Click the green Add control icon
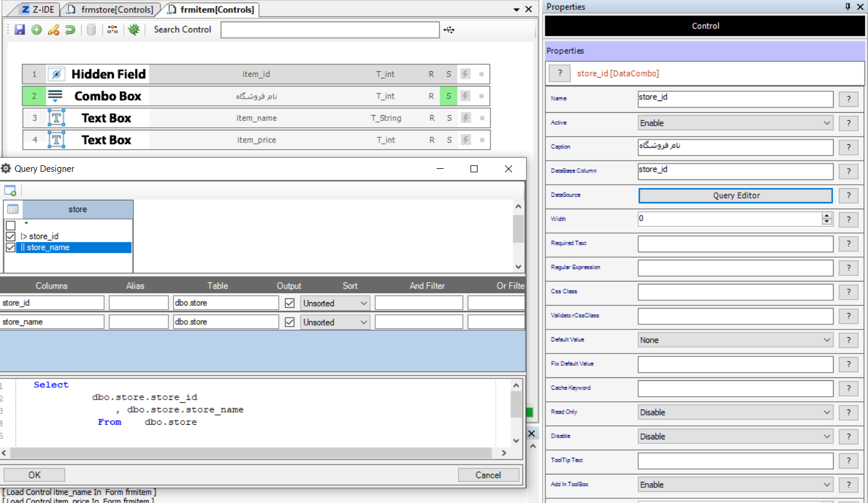 (x=37, y=30)
